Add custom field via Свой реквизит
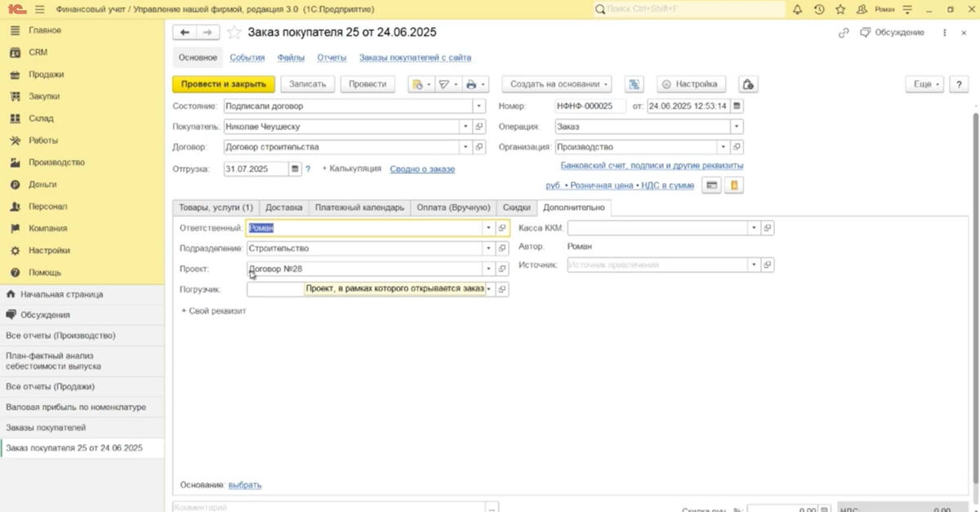Viewport: 980px width, 512px height. point(213,311)
